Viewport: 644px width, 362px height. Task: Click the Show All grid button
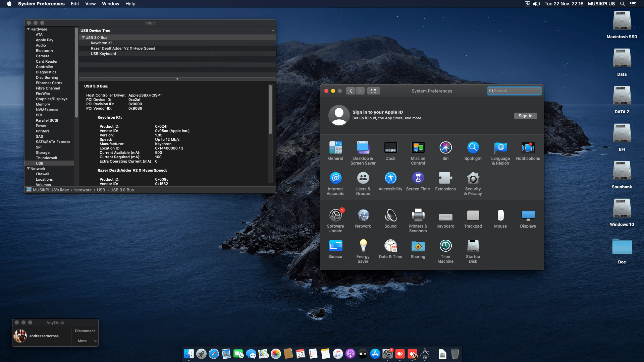373,91
